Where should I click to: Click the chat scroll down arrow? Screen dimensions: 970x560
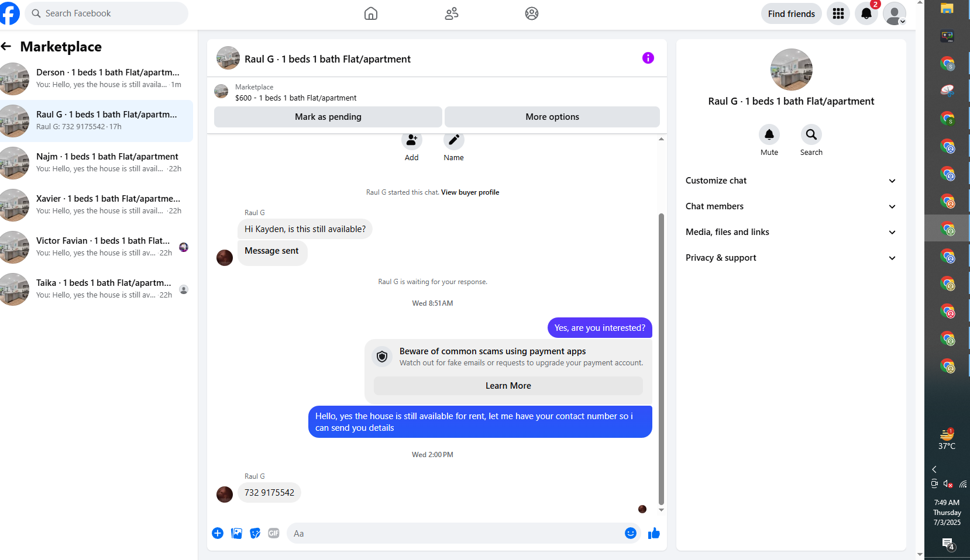(x=661, y=510)
